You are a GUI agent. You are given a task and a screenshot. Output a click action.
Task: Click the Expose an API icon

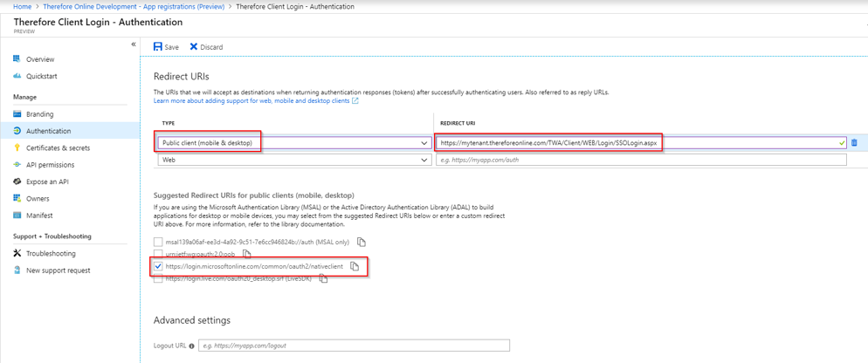[17, 181]
